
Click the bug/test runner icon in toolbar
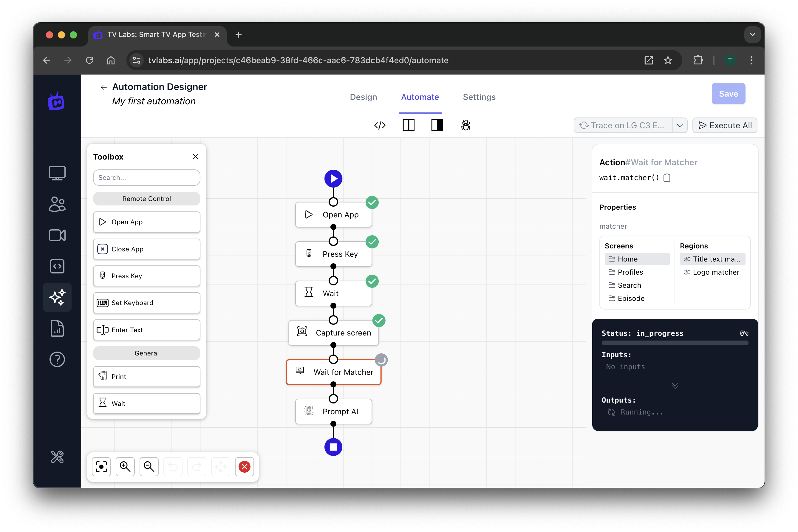466,125
